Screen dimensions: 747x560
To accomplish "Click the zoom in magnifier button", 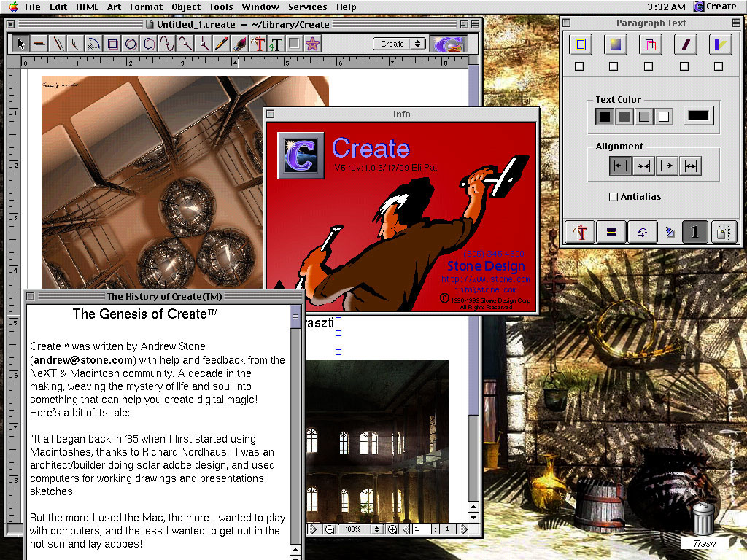I will click(x=392, y=529).
